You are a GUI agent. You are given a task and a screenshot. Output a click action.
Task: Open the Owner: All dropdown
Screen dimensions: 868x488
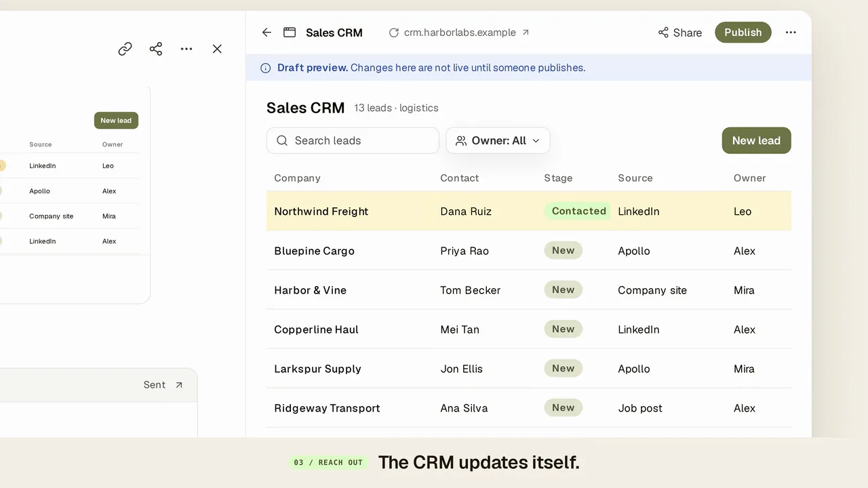coord(498,140)
